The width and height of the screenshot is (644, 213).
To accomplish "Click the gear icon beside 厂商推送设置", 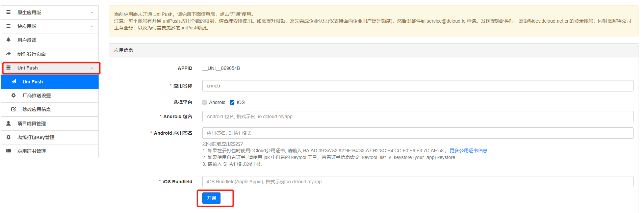I will pos(14,96).
